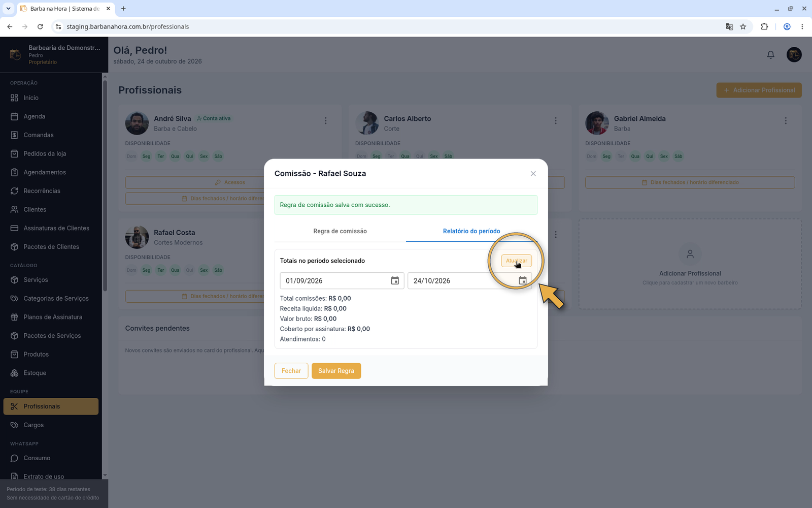
Task: Click the end date field 24/10/2026
Action: pyautogui.click(x=469, y=280)
